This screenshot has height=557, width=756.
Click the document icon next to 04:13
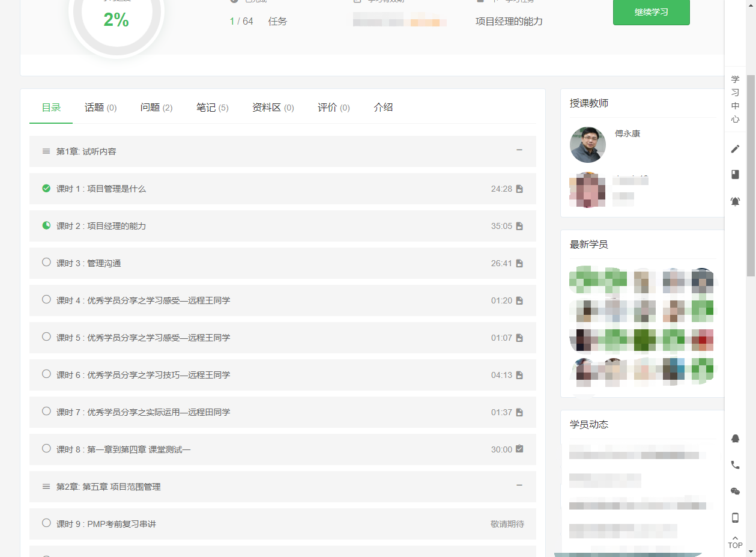519,375
